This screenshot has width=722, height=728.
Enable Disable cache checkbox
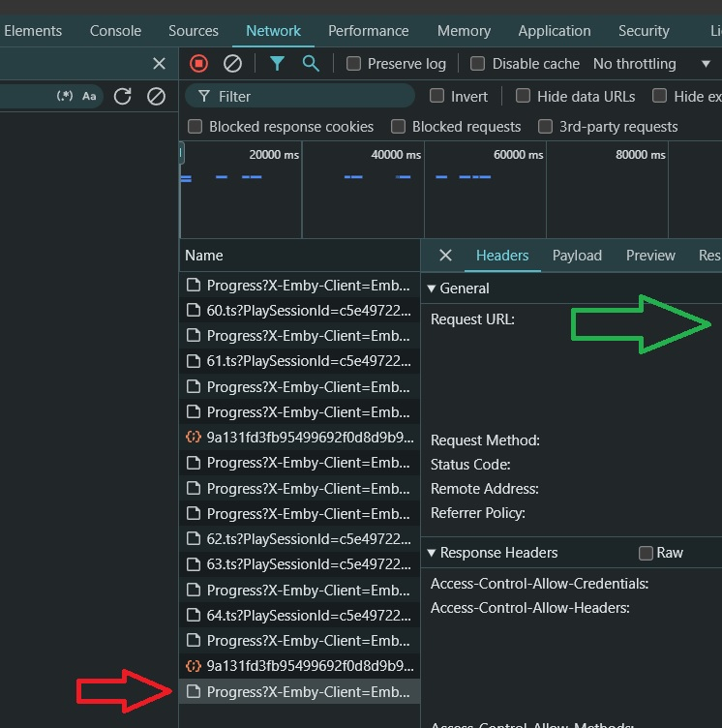click(x=477, y=64)
